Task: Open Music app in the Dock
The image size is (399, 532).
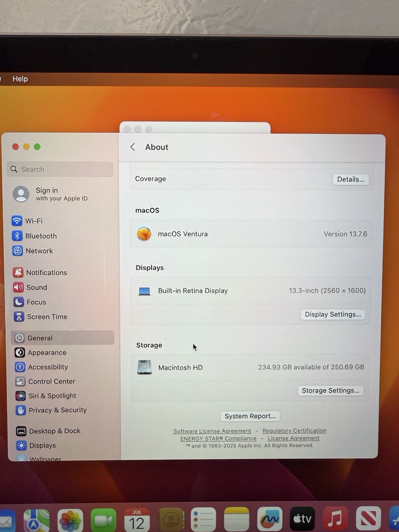Action: [335, 518]
